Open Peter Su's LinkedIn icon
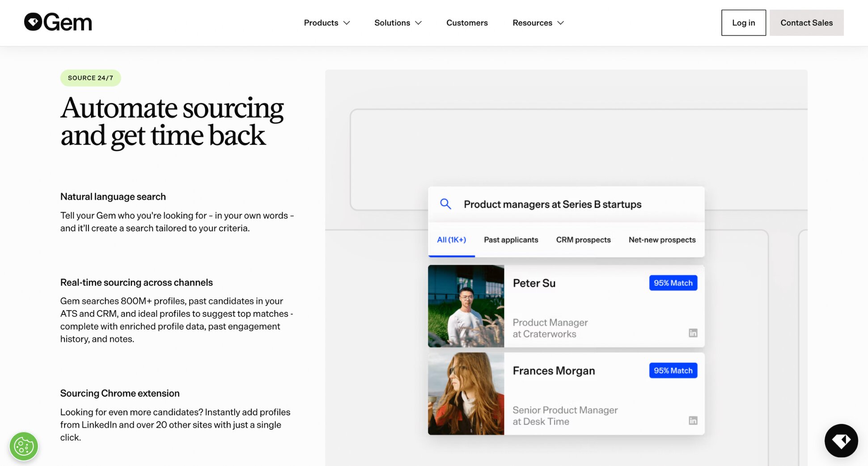This screenshot has width=868, height=466. (693, 333)
